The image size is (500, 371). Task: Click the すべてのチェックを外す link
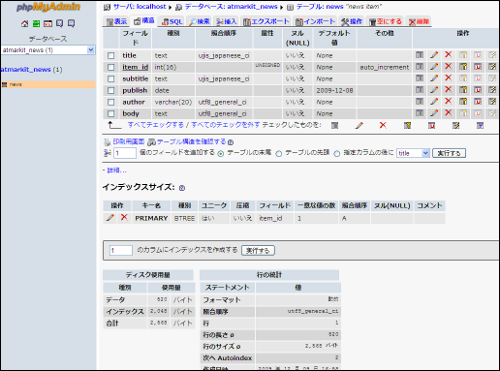tap(226, 125)
